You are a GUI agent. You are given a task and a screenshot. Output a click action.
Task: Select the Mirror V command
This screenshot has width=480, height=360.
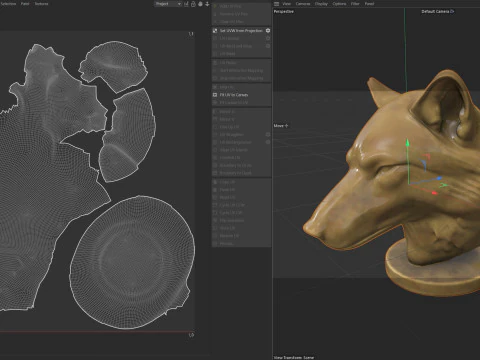pyautogui.click(x=227, y=119)
